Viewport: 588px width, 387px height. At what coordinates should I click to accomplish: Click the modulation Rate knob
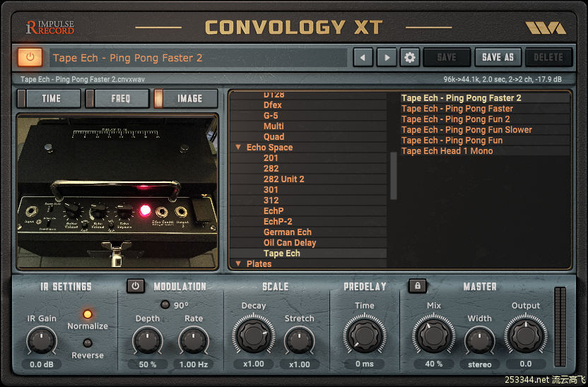pos(194,341)
